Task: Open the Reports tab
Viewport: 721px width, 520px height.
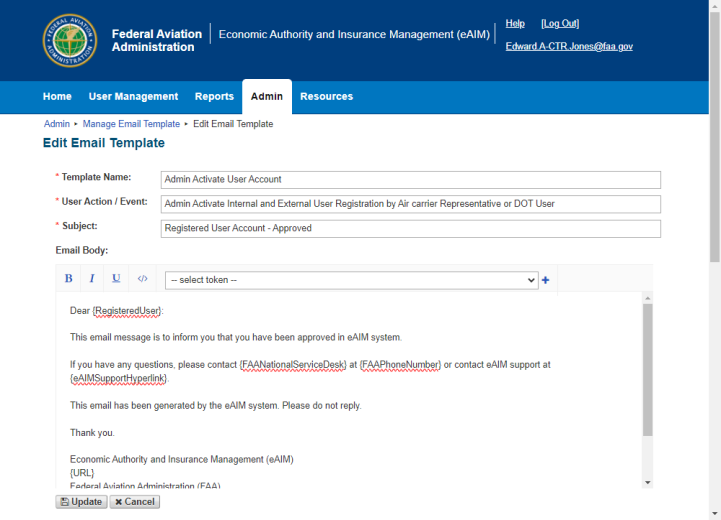Action: pos(214,97)
